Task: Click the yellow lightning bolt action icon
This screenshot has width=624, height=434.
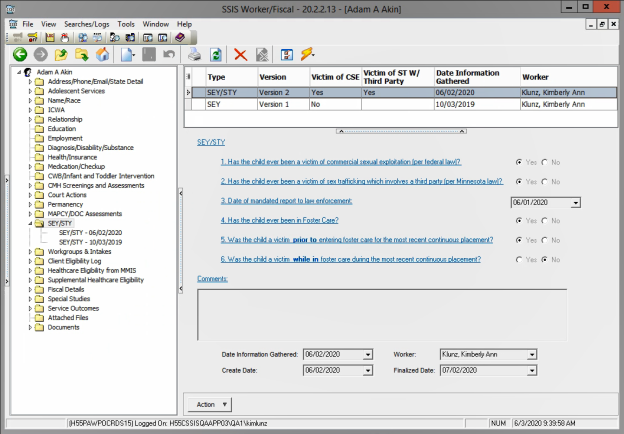Action: (x=307, y=54)
